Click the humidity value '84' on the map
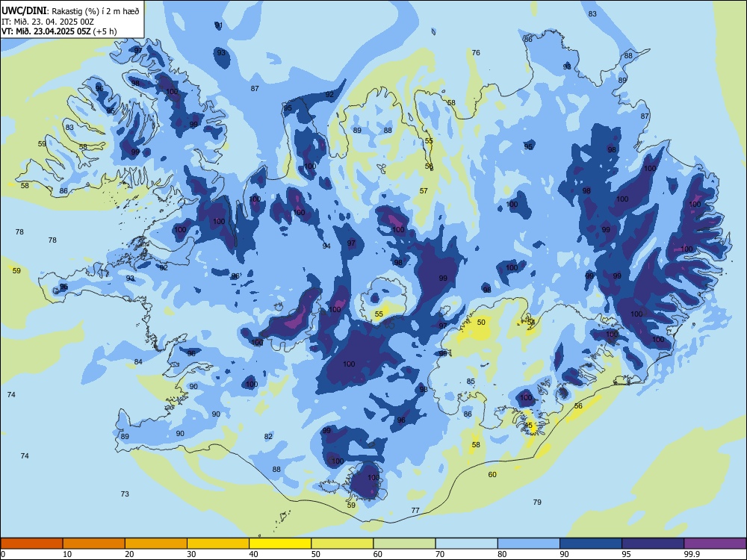The height and width of the screenshot is (560, 747). coord(138,362)
